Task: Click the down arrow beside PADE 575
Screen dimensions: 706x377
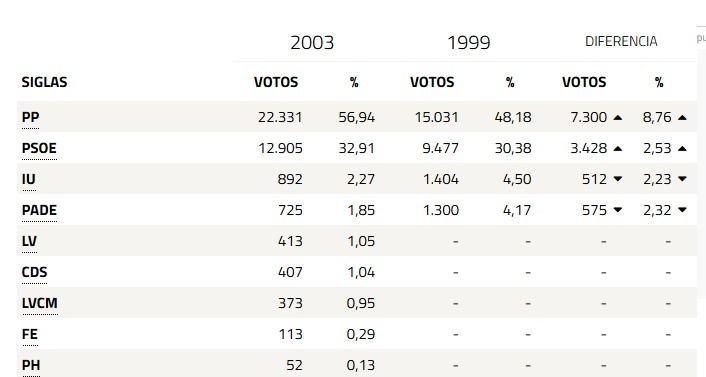Action: pos(618,210)
